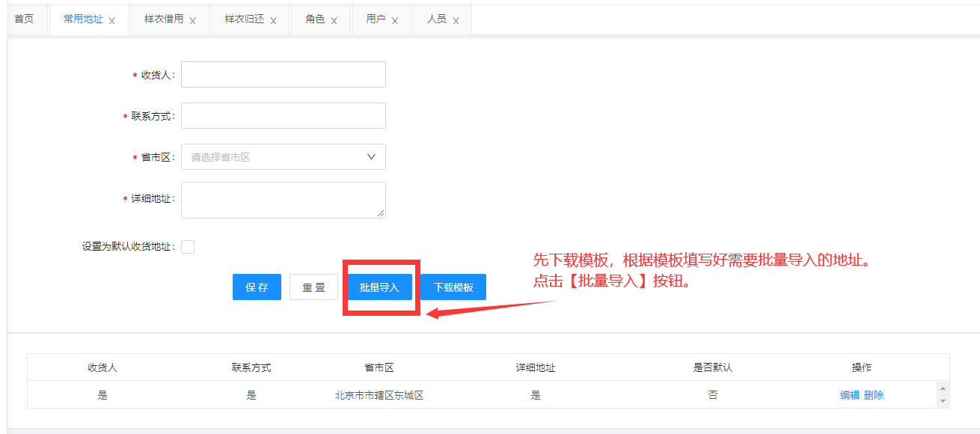Switch to the 首页 tab
The height and width of the screenshot is (434, 980).
24,19
